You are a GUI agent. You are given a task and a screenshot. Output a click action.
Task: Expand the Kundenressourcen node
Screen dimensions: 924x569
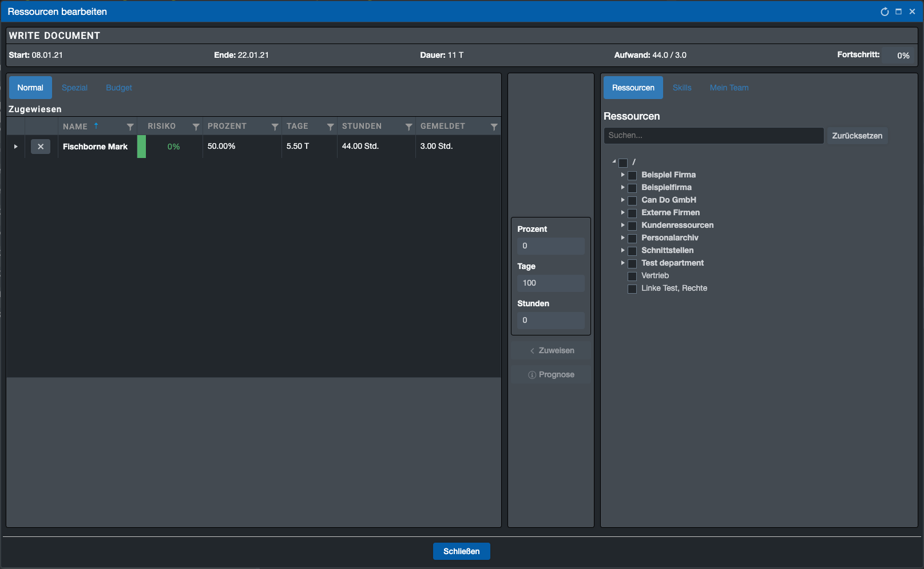[623, 225]
